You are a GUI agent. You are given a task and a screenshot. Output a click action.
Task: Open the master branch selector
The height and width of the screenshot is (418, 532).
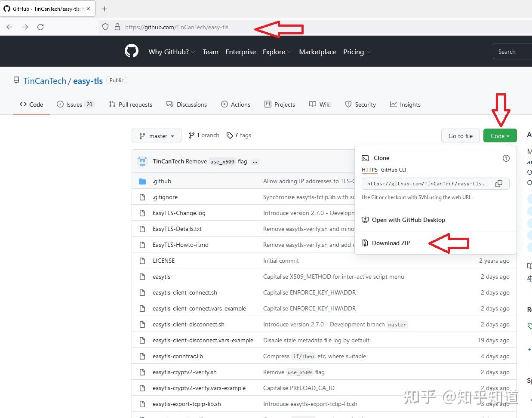tap(156, 135)
